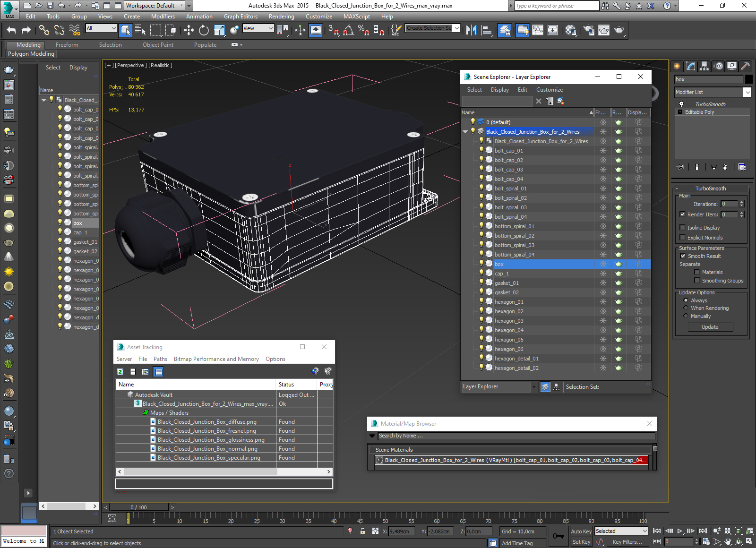Image resolution: width=756 pixels, height=548 pixels.
Task: Select Manually update option
Action: (686, 316)
